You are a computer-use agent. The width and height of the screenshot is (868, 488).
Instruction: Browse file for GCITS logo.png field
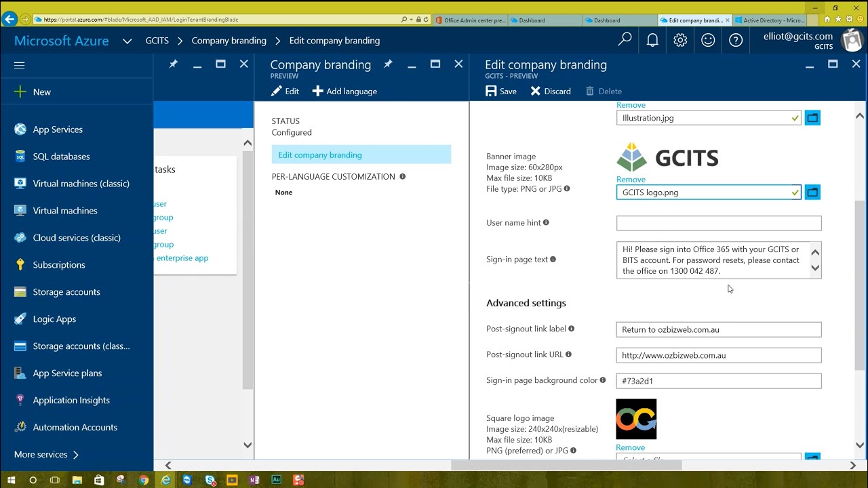coord(812,192)
